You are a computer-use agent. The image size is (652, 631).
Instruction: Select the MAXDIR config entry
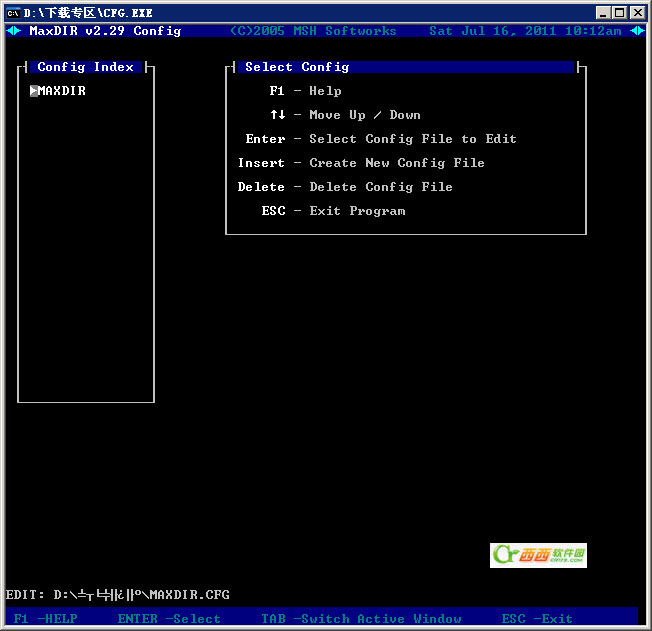(x=62, y=91)
